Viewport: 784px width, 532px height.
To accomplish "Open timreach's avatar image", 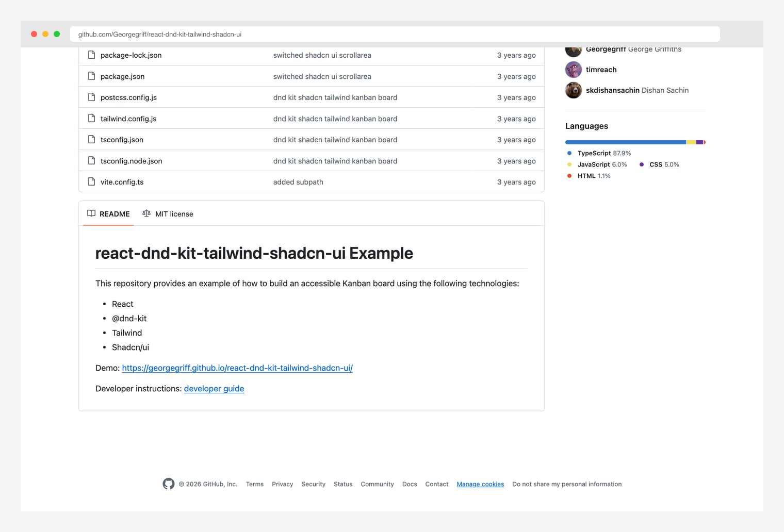I will (x=574, y=70).
